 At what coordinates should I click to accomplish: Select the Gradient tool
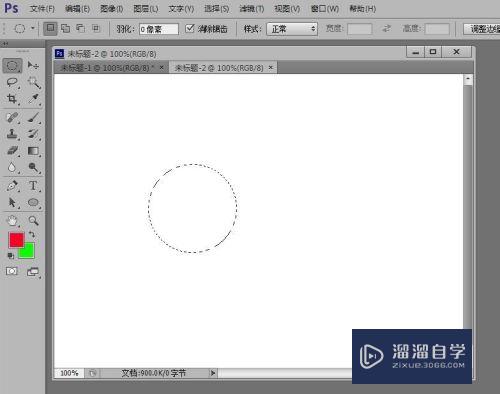tap(33, 151)
